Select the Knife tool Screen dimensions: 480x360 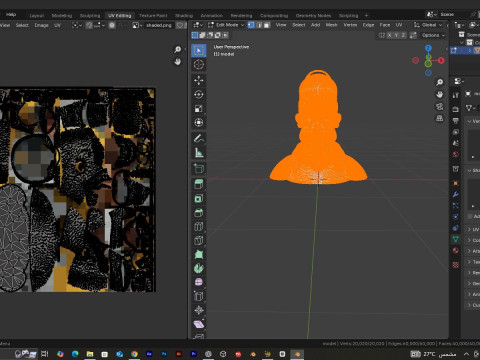coord(199,240)
